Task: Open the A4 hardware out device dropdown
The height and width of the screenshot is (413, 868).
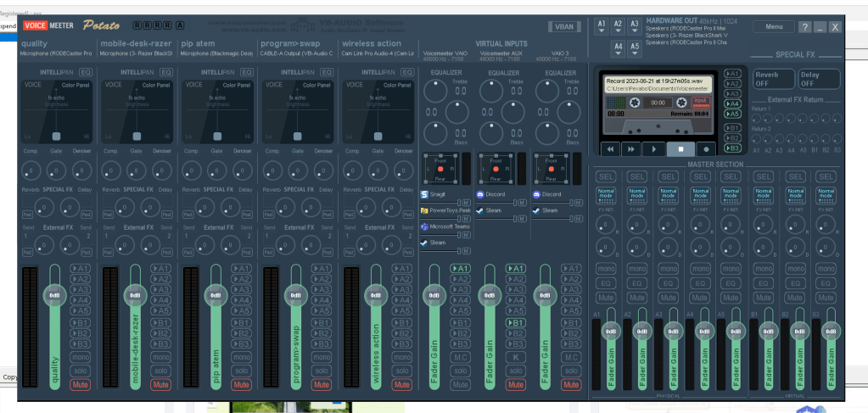Action: point(619,48)
